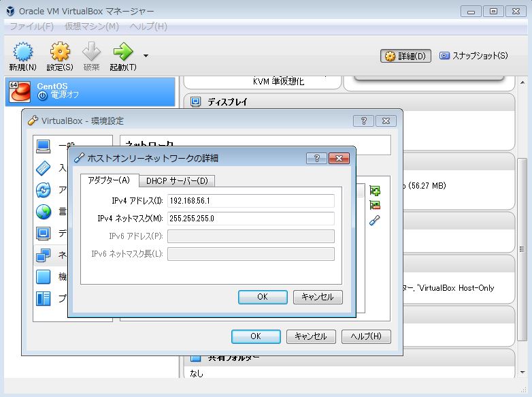Click the scrollbar down arrow in details pane
The height and width of the screenshot is (397, 532).
click(522, 372)
